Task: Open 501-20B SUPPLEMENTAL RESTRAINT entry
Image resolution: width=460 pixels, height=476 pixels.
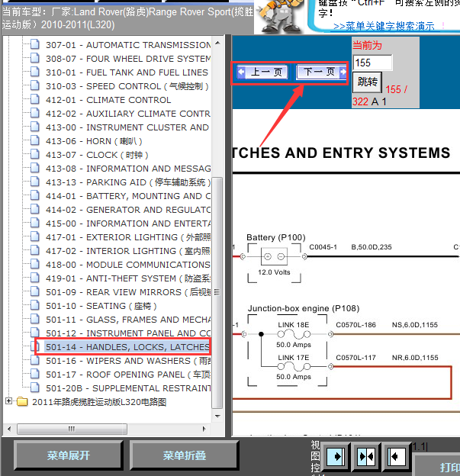Action: [x=128, y=388]
